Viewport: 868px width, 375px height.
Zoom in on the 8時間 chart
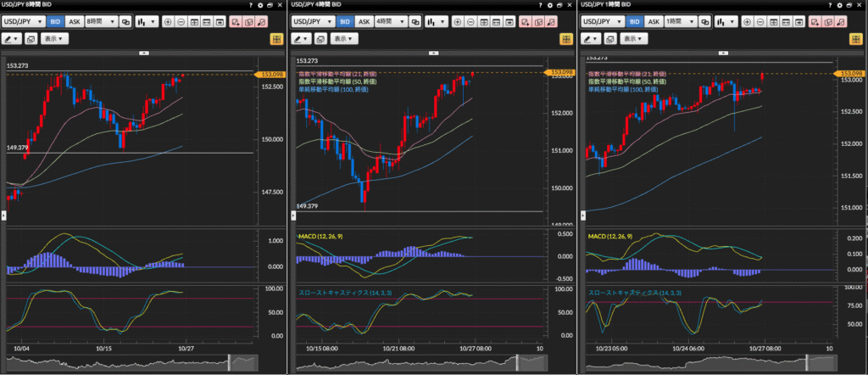click(167, 21)
